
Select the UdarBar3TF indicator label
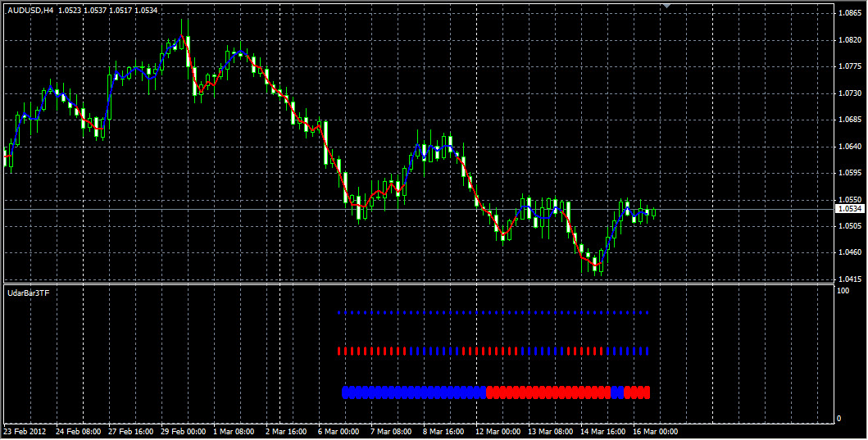point(27,292)
